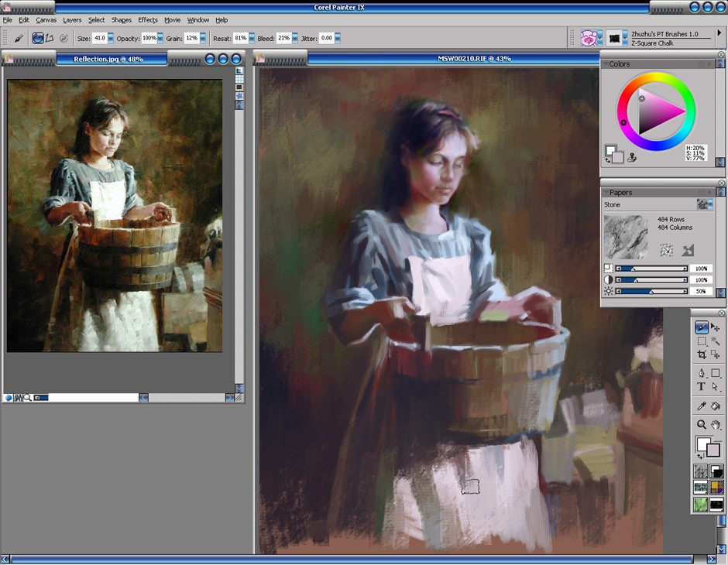Screen dimensions: 728x565
Task: Open the Canvas menu
Action: (46, 20)
